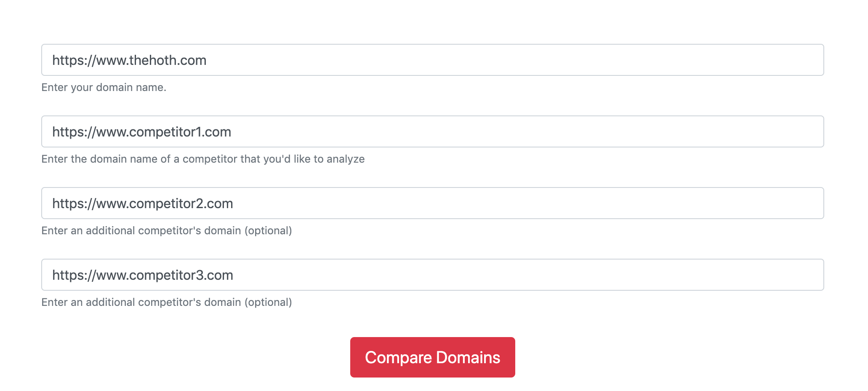Select the competitor1.com input field
Screen dimensions: 868x391
pyautogui.click(x=432, y=131)
